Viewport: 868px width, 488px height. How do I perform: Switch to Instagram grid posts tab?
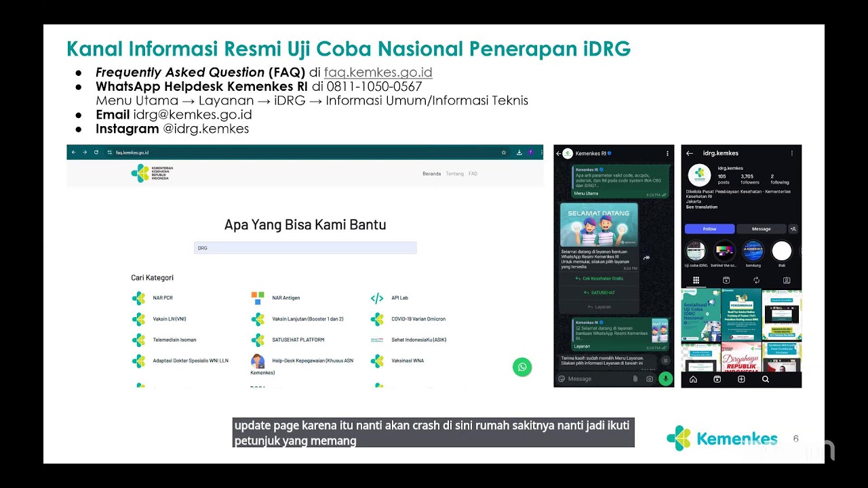point(696,280)
